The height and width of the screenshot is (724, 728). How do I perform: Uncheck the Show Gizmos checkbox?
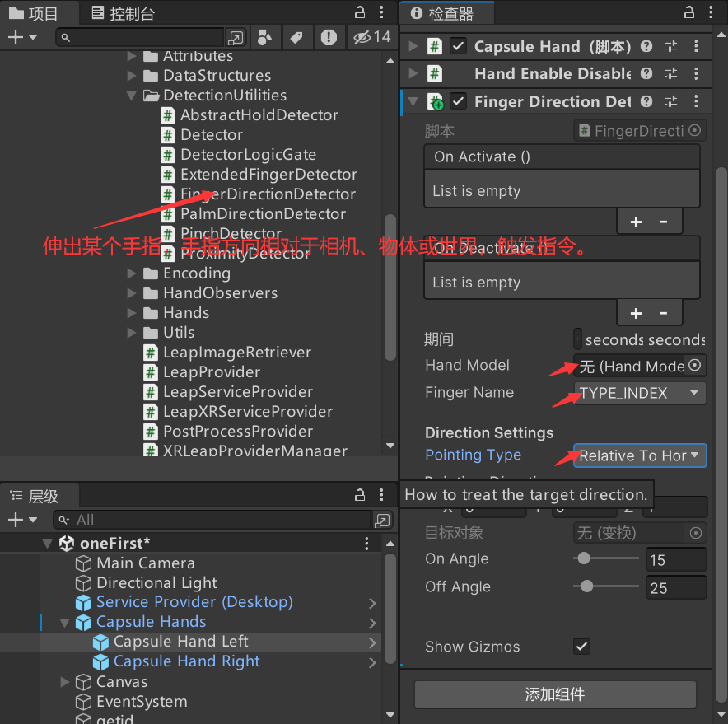click(x=581, y=647)
